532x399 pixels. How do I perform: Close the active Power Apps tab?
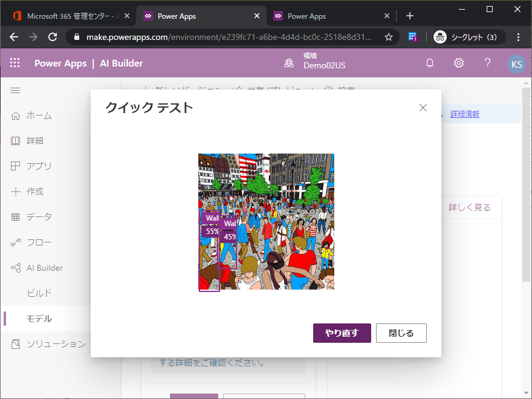click(x=257, y=16)
